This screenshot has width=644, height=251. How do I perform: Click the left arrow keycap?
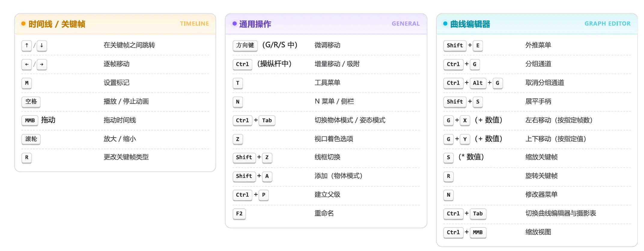click(x=27, y=64)
